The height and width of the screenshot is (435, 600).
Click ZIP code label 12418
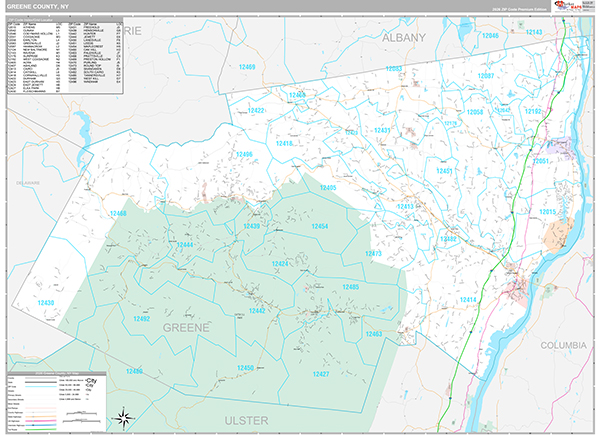[x=284, y=143]
